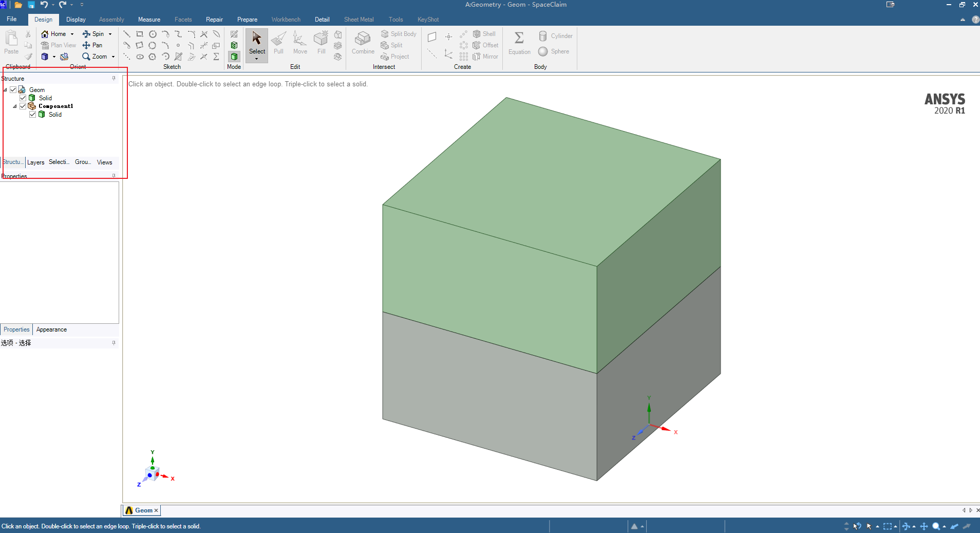Click the Split Body tool
The image size is (980, 533).
[399, 34]
